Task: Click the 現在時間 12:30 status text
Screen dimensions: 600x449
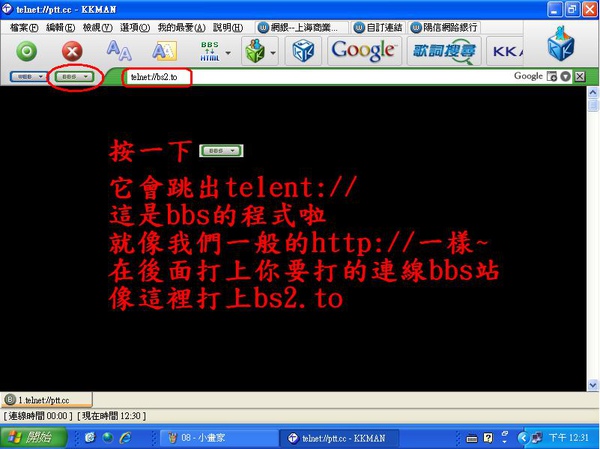Action: (112, 416)
